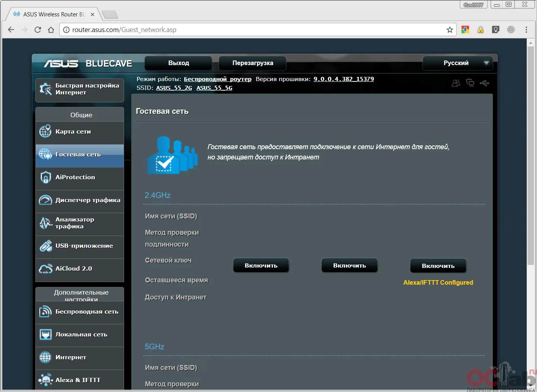This screenshot has height=392, width=537.
Task: Click the padlock extension icon
Action: 481,30
